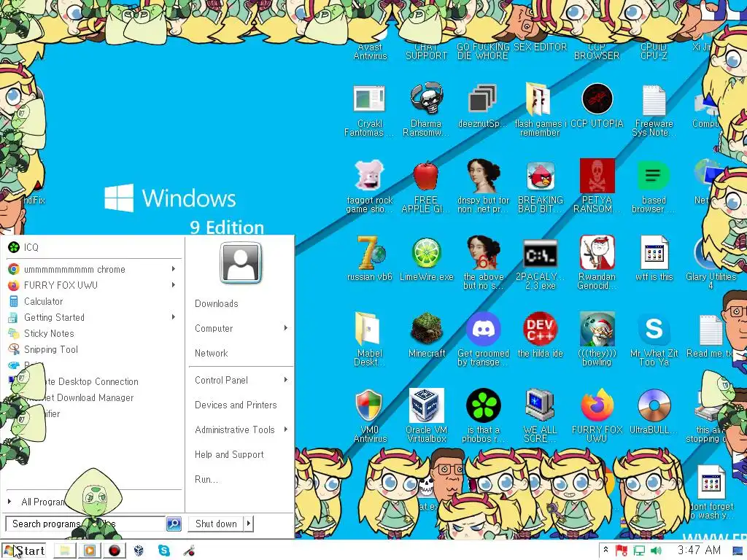This screenshot has width=747, height=560.
Task: Expand the Computer submenu arrow
Action: [x=286, y=328]
